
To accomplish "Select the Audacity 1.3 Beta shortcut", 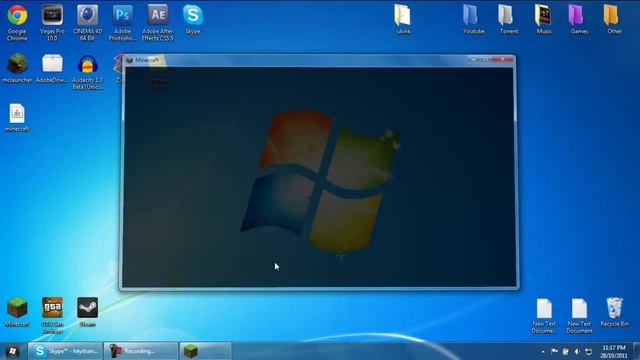I will [x=87, y=71].
